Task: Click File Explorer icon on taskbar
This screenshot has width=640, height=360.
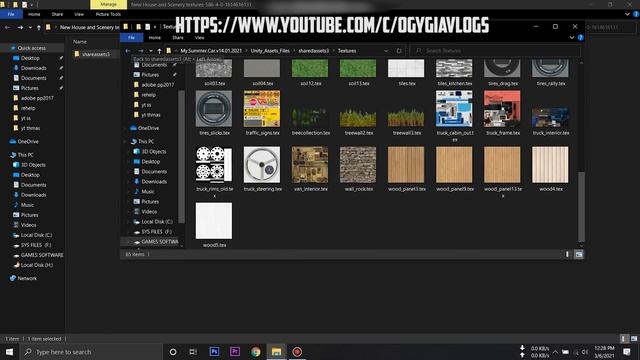Action: point(276,352)
